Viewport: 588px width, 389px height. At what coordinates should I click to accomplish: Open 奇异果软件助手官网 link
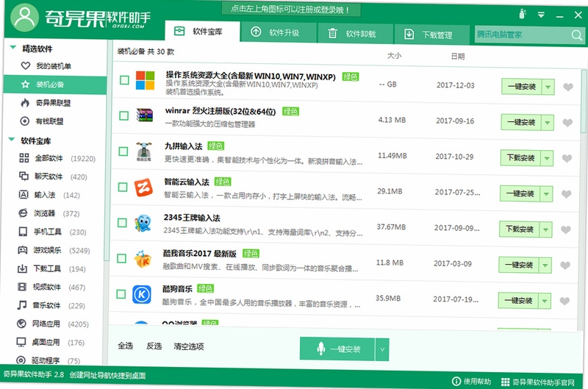click(538, 382)
